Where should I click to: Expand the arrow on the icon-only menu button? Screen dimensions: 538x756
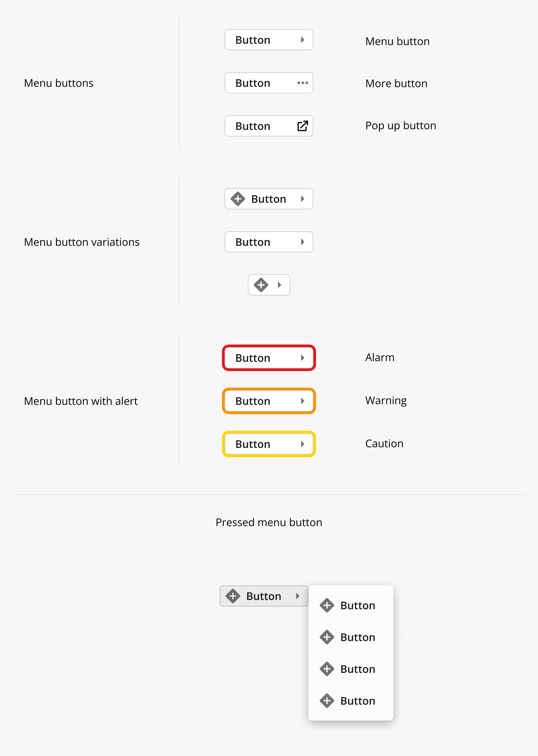coord(279,285)
